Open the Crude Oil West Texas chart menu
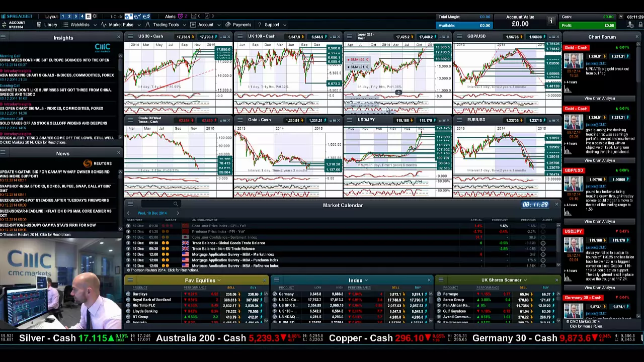 click(x=130, y=120)
